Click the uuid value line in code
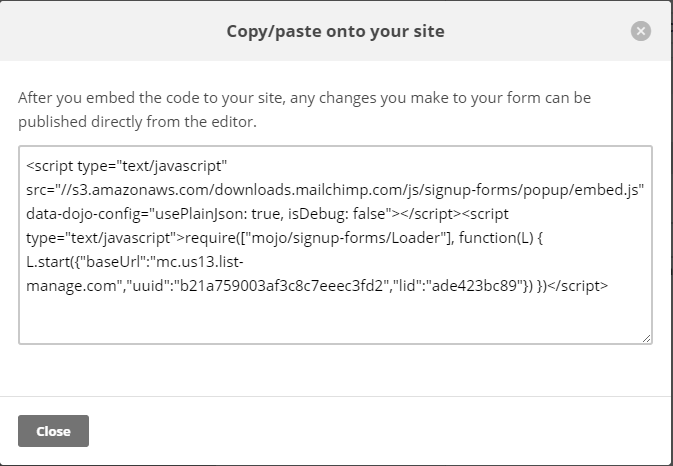 [x=317, y=286]
